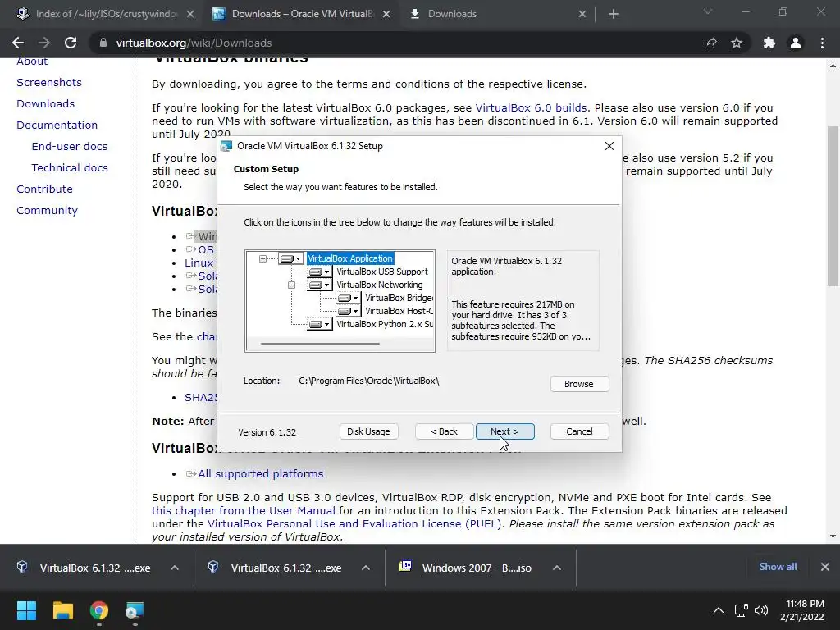Reload the current page

coord(71,43)
